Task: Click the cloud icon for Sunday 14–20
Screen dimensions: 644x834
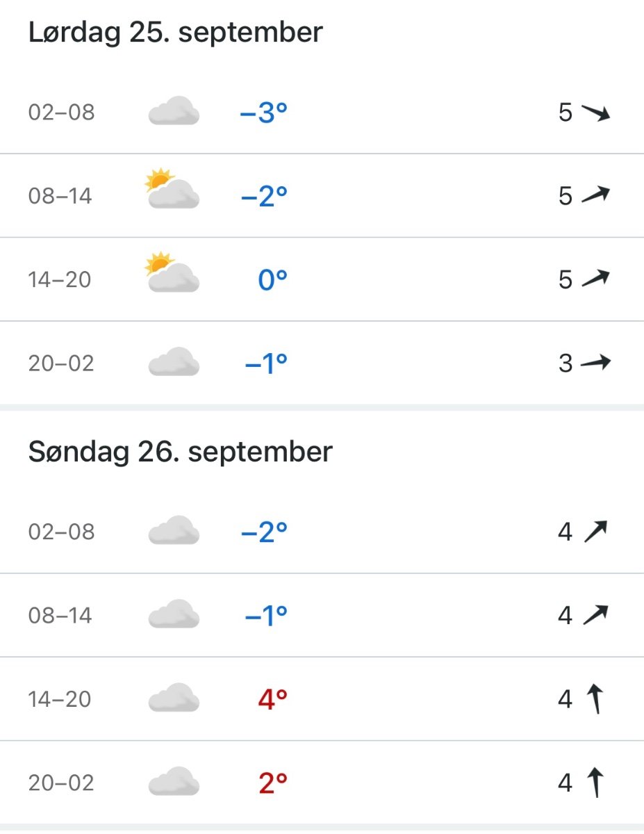Action: tap(174, 699)
